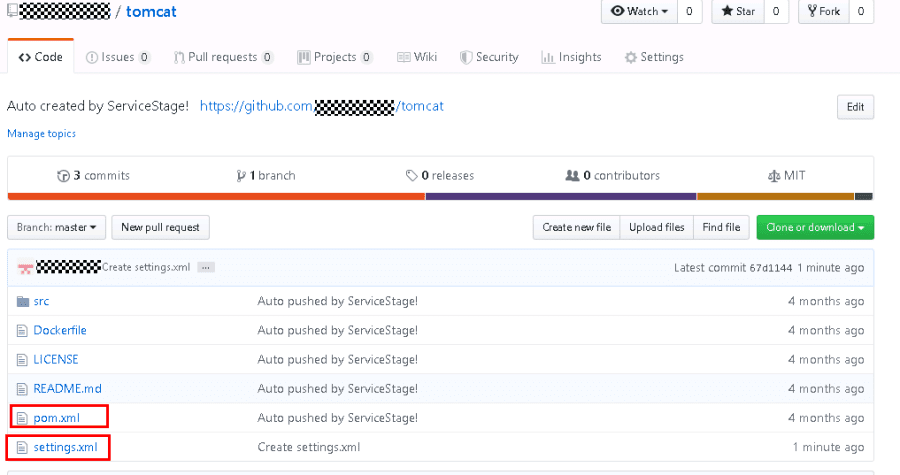Click the src folder icon
Image resolution: width=900 pixels, height=475 pixels.
[22, 301]
